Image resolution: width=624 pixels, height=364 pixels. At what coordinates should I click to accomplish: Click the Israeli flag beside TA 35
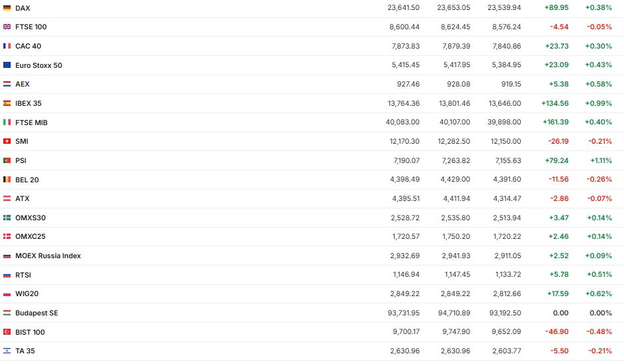point(7,351)
